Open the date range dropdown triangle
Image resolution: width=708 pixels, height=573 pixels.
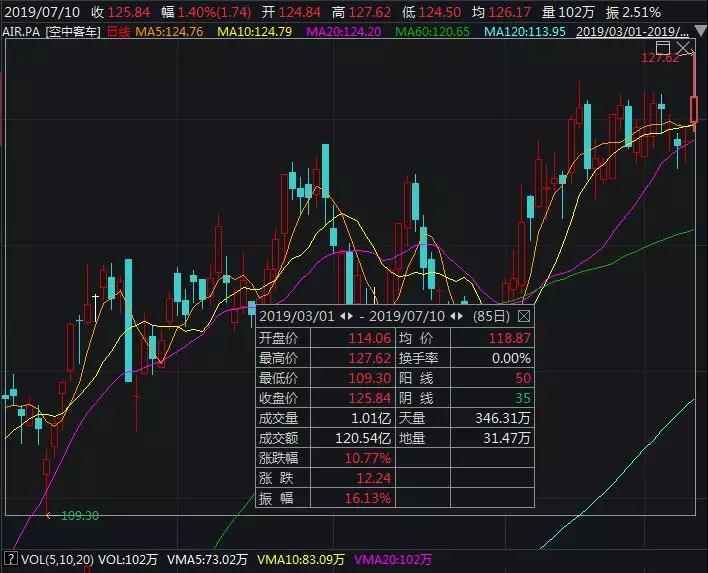point(700,31)
